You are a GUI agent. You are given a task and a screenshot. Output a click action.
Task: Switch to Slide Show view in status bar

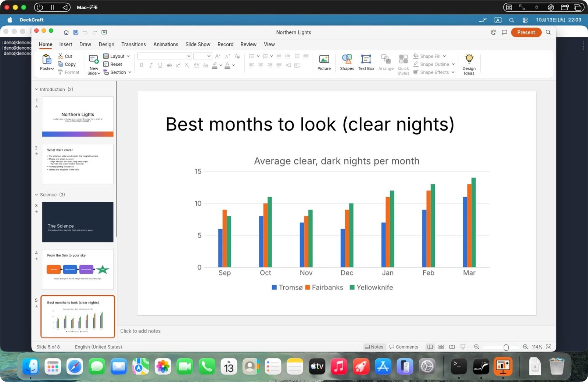coord(463,347)
